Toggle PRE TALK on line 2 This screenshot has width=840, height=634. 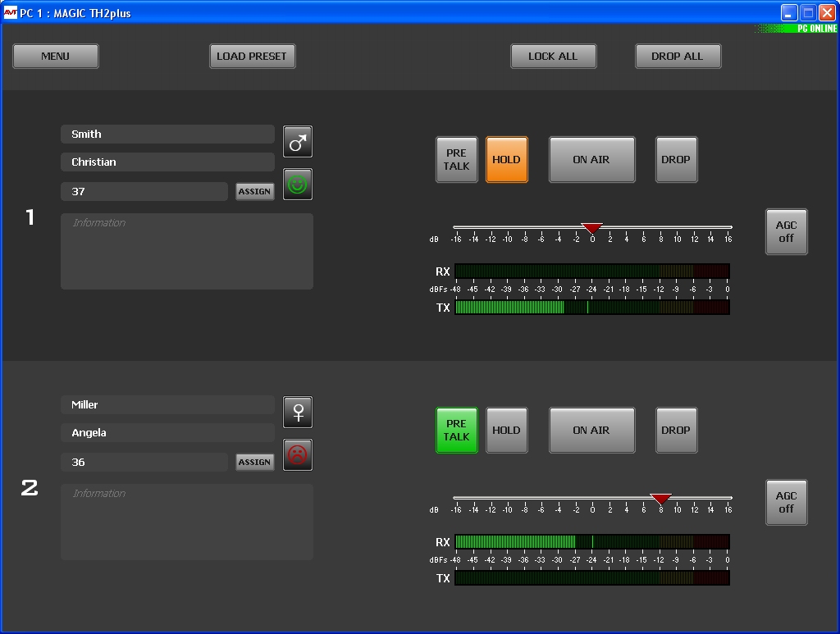(456, 431)
